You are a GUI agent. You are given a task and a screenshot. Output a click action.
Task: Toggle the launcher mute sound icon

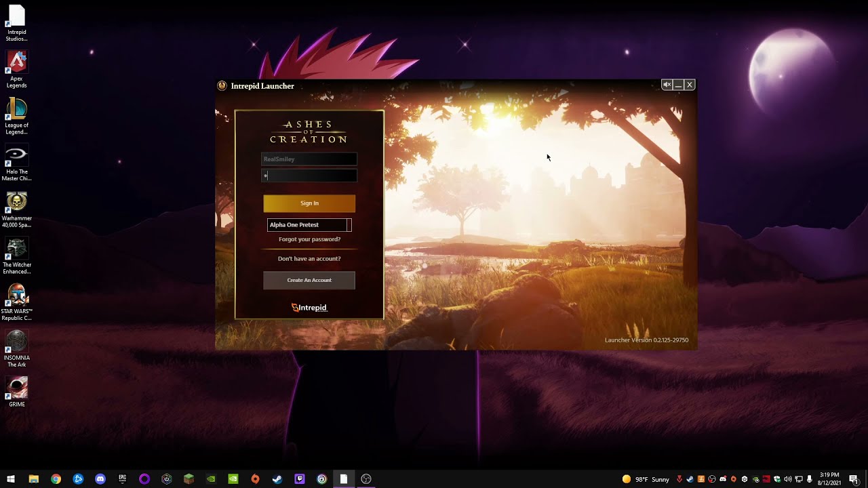[667, 85]
